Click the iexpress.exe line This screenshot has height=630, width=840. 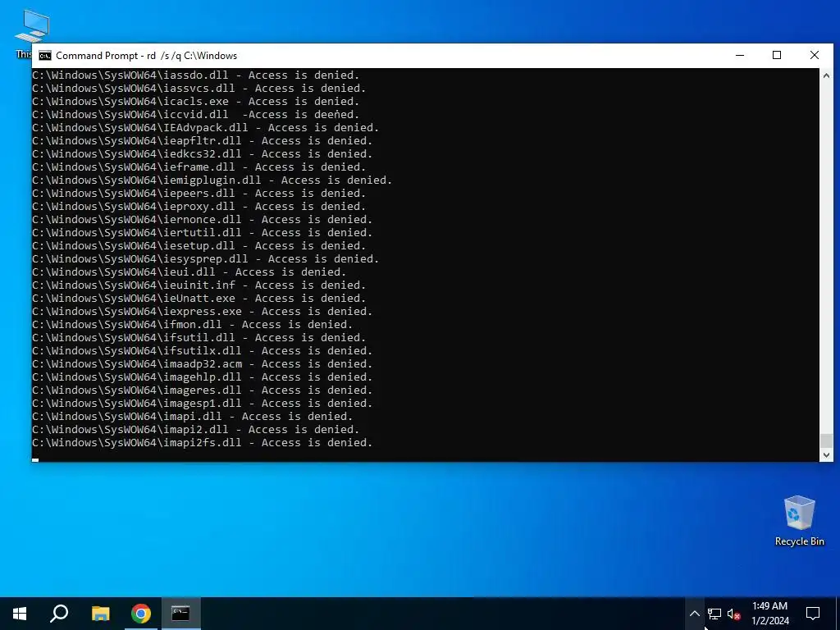tap(202, 311)
